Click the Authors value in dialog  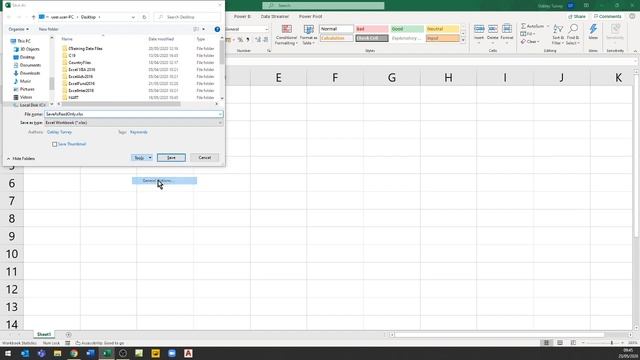point(60,132)
